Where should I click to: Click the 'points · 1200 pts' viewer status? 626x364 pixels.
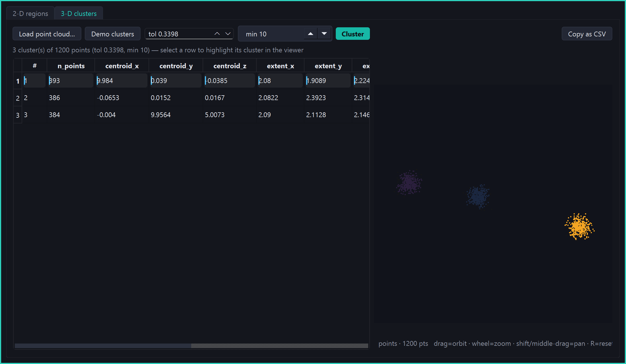(x=403, y=344)
